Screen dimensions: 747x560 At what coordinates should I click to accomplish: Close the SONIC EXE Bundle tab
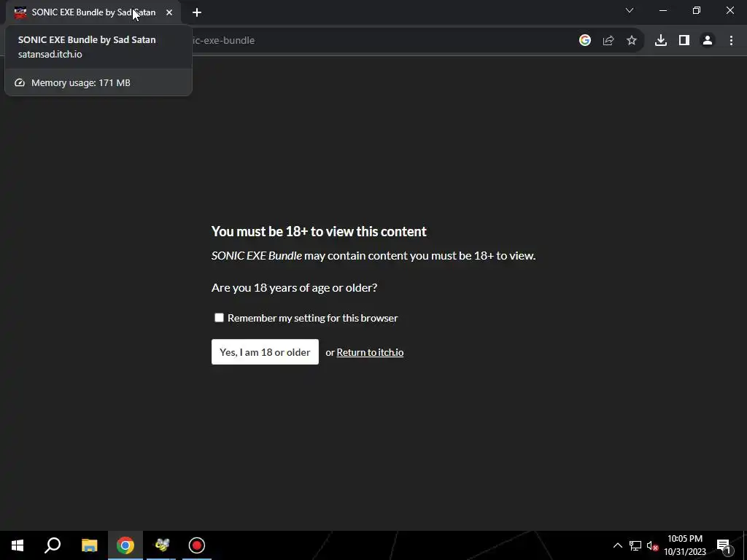point(169,12)
